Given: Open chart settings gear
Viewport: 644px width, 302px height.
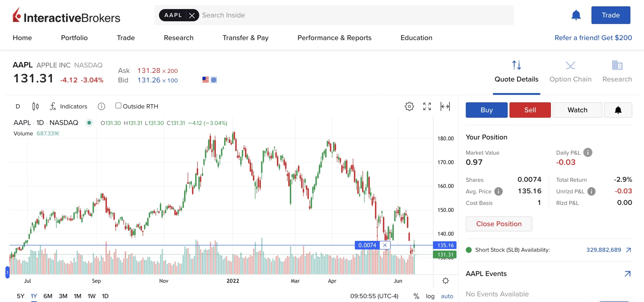Looking at the screenshot, I should coord(409,106).
